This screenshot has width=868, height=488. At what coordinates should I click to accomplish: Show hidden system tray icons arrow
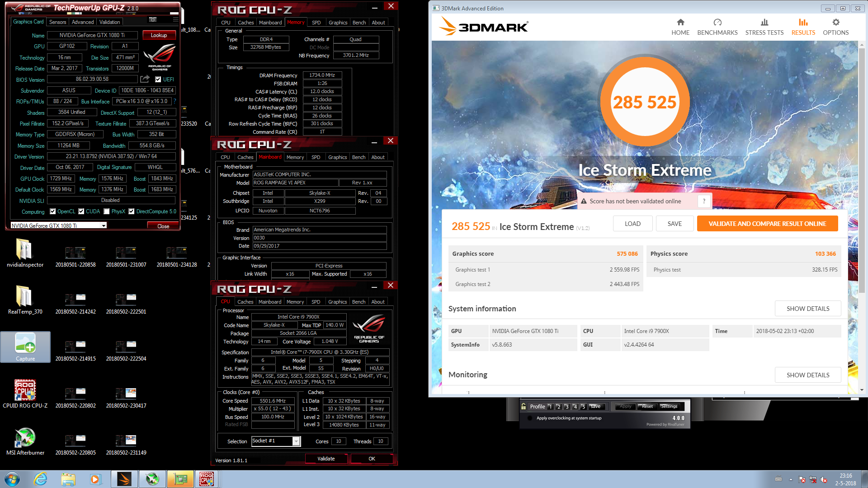[x=791, y=479]
